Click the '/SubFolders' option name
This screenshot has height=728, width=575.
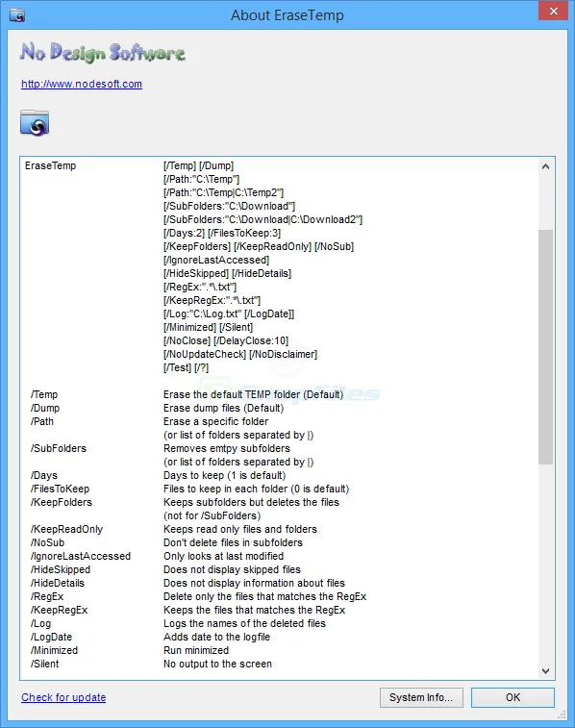59,448
